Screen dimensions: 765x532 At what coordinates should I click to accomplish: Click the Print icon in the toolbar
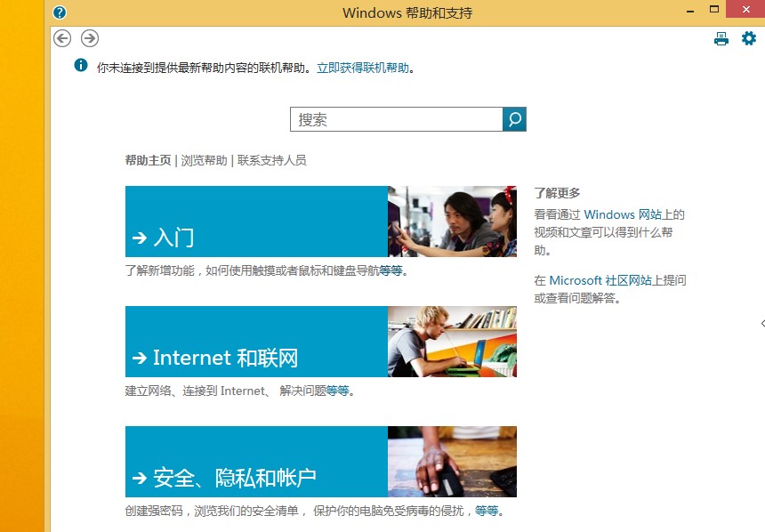[721, 38]
